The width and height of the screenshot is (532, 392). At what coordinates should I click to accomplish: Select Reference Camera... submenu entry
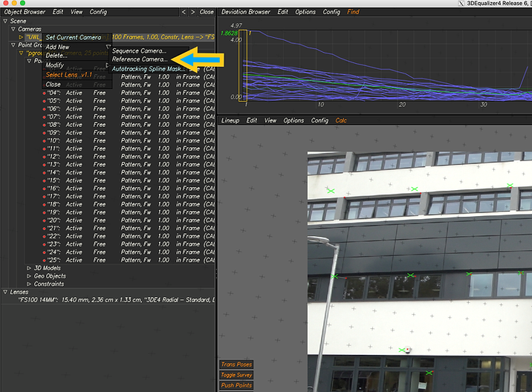pyautogui.click(x=140, y=59)
